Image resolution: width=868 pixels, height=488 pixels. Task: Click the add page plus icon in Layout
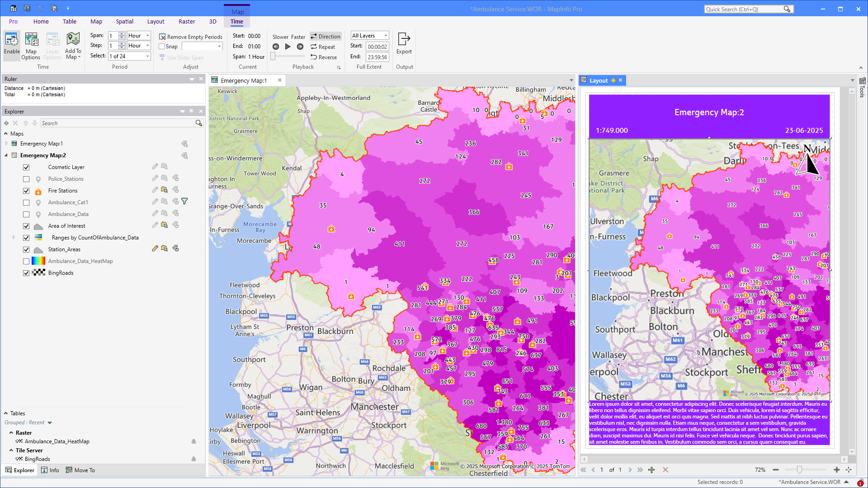[651, 470]
